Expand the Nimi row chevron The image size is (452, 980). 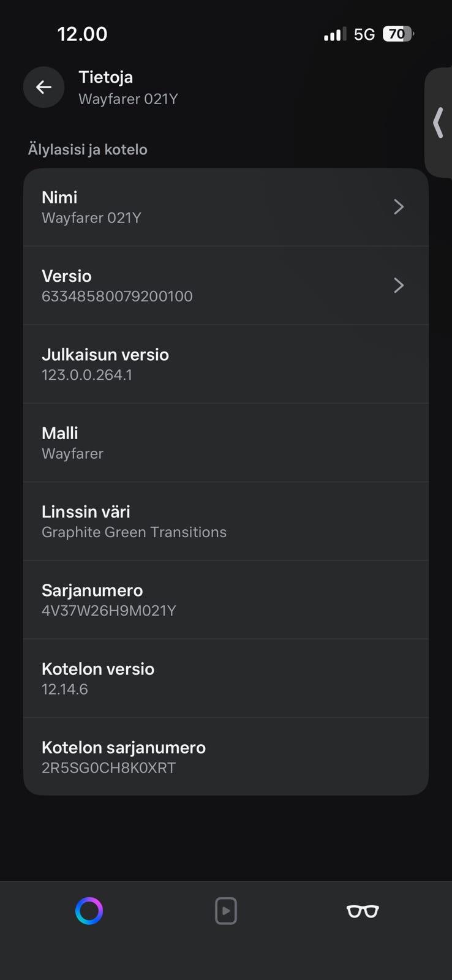(399, 207)
